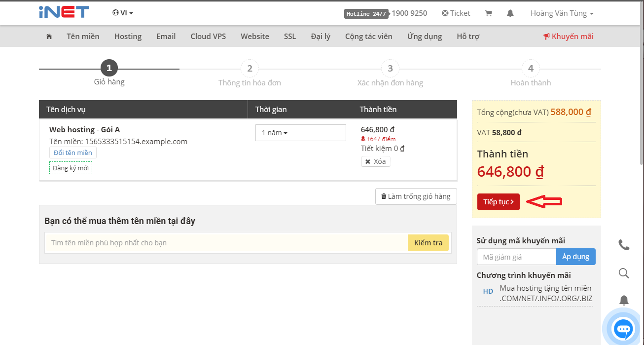644x345 pixels.
Task: Click the notification bell in header
Action: coord(510,13)
